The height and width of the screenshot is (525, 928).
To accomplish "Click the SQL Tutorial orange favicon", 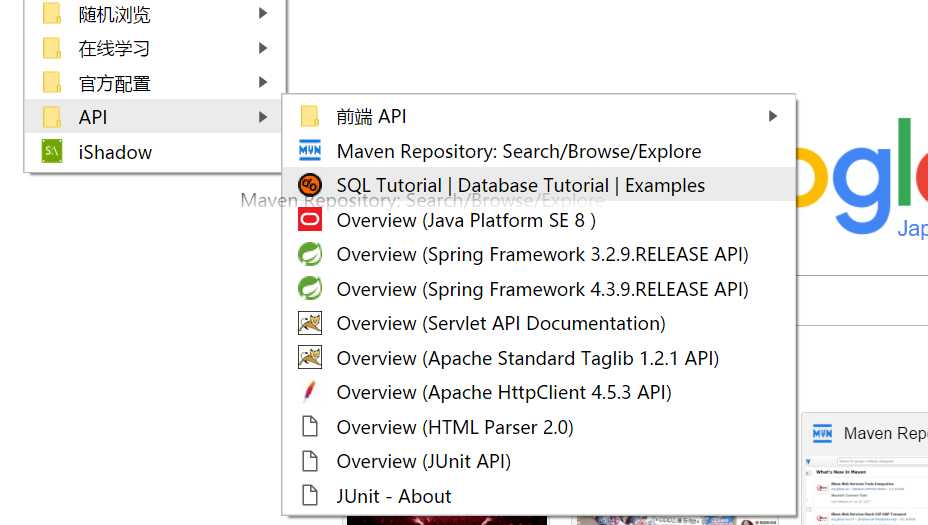I will point(310,185).
